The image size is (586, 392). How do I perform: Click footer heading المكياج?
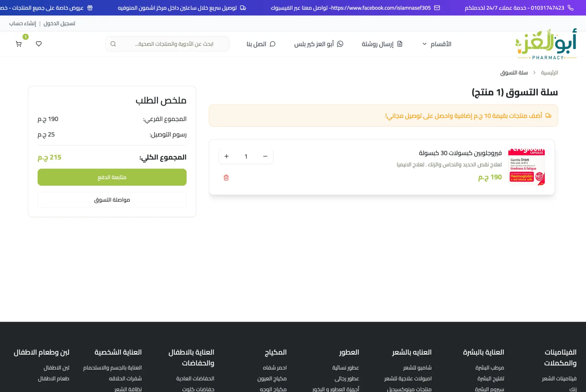(x=276, y=352)
